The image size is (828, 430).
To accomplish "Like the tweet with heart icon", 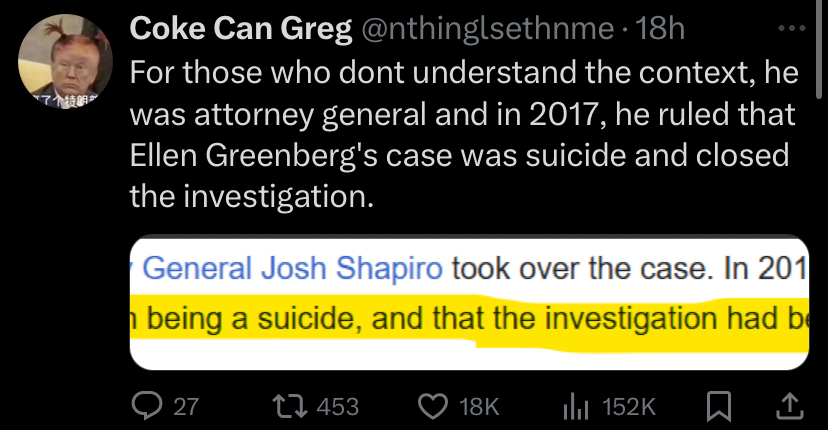I will 433,406.
